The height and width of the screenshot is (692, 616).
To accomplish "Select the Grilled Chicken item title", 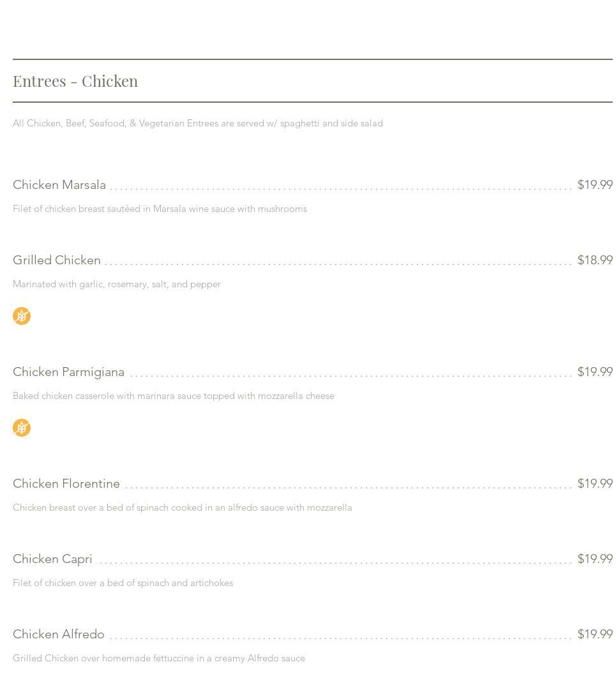I will tap(57, 260).
